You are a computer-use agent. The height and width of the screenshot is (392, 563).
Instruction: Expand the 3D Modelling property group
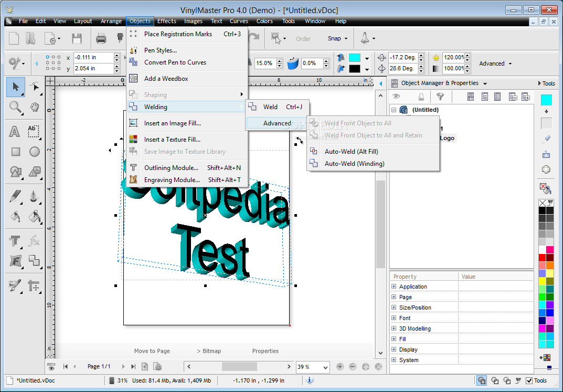coord(394,328)
